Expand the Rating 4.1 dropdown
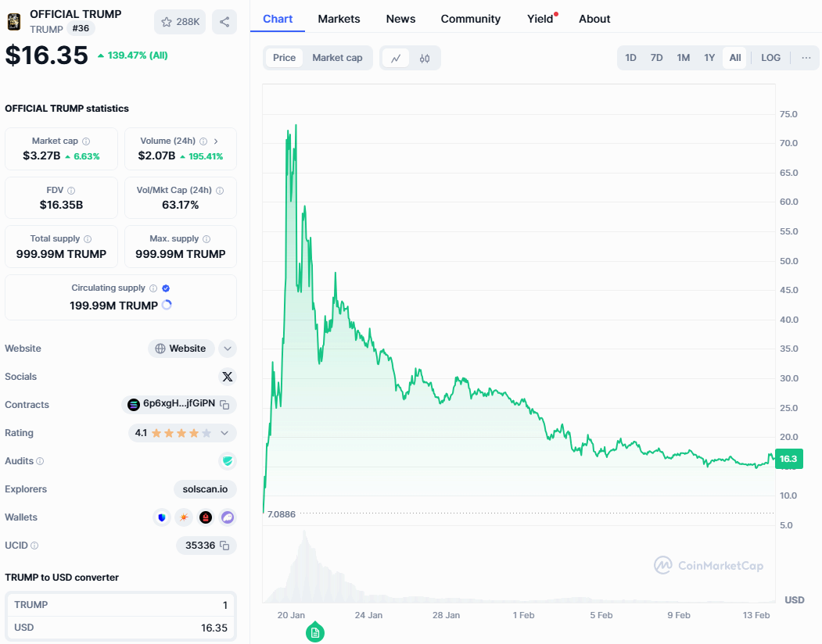 pos(224,433)
